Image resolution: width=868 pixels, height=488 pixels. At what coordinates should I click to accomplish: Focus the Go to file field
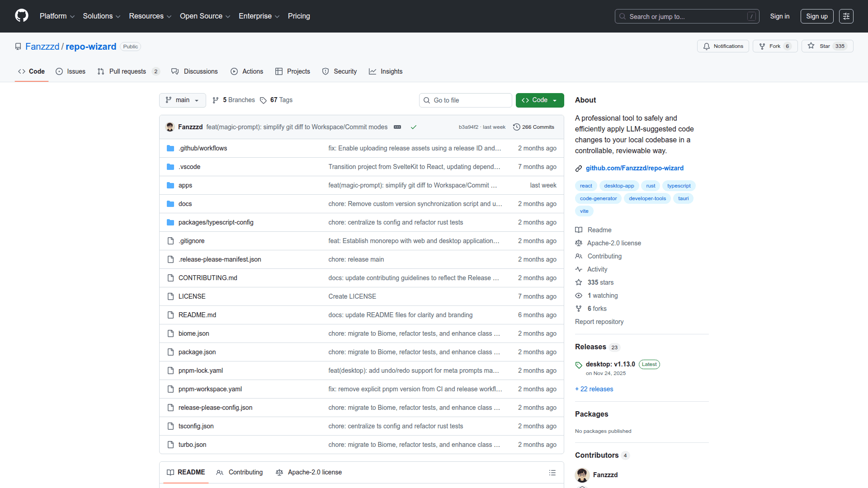[x=466, y=100]
